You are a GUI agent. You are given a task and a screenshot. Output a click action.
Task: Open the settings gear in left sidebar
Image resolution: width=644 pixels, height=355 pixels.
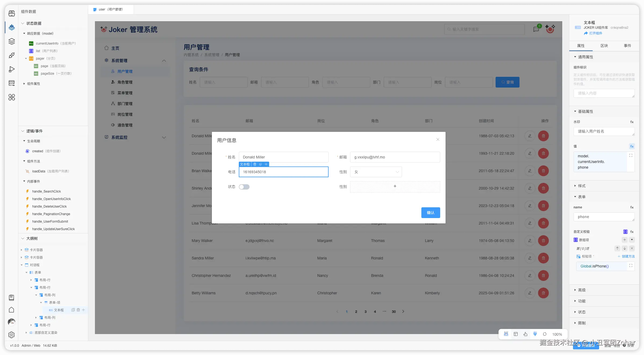pos(12,335)
